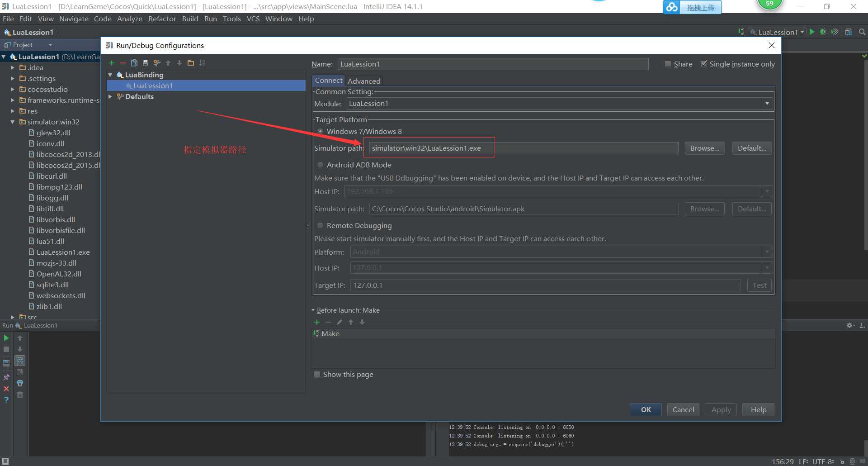Move before-launch task down
This screenshot has height=466, width=868.
[362, 322]
